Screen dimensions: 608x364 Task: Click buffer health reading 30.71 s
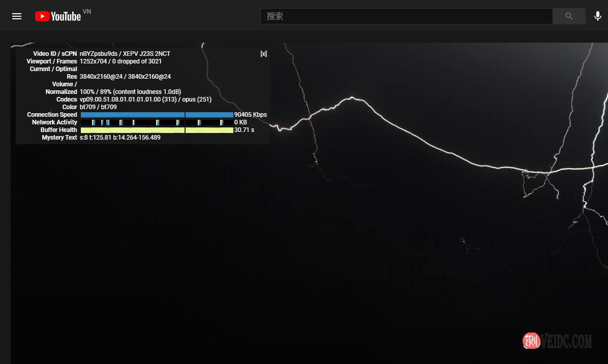tap(245, 130)
